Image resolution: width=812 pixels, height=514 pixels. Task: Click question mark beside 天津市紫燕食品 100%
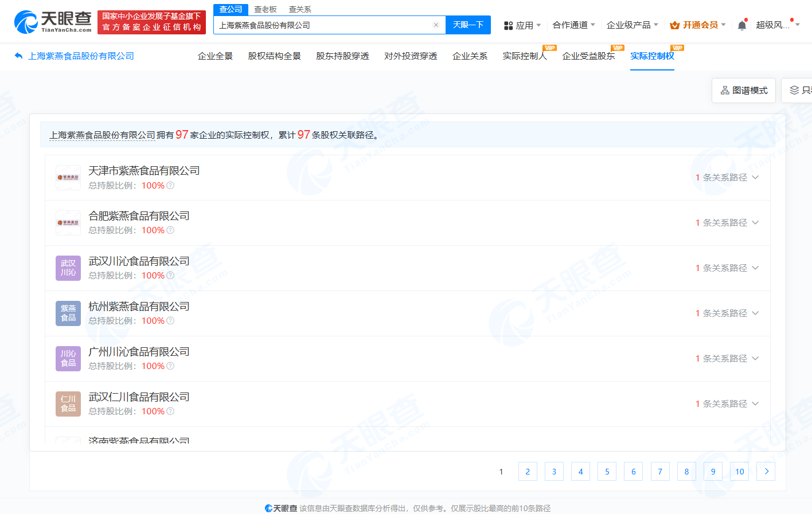(x=170, y=185)
